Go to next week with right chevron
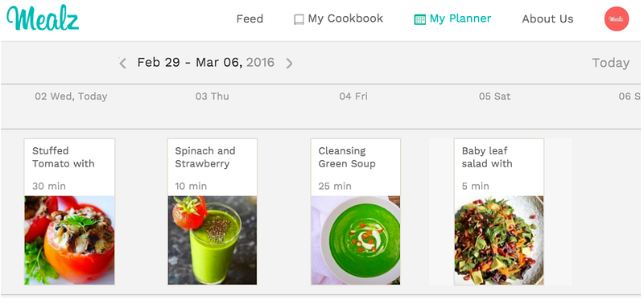644x304 pixels. [289, 64]
